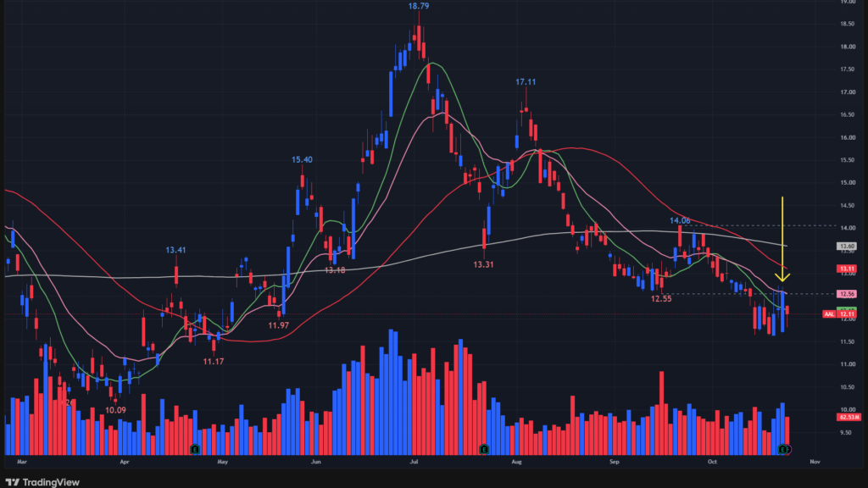Click the 15.50 tick on price axis
Viewport: 868px width, 488px height.
click(x=847, y=160)
